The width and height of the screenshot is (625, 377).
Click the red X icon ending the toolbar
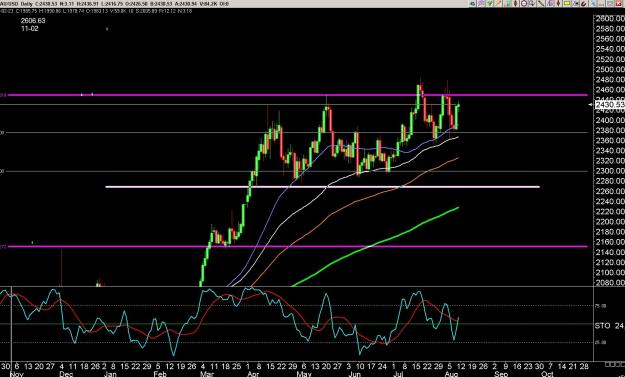click(619, 4)
